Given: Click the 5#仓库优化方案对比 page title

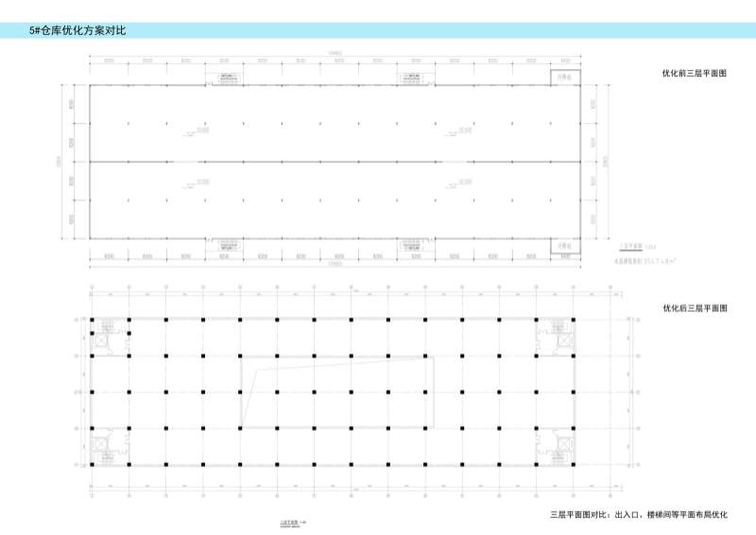Looking at the screenshot, I should pos(78,31).
